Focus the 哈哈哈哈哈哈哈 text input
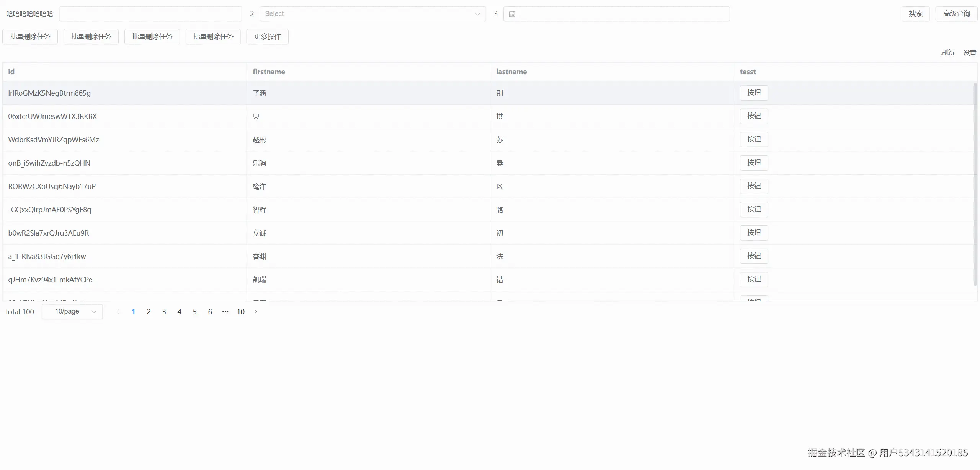The width and height of the screenshot is (980, 470). pyautogui.click(x=150, y=14)
